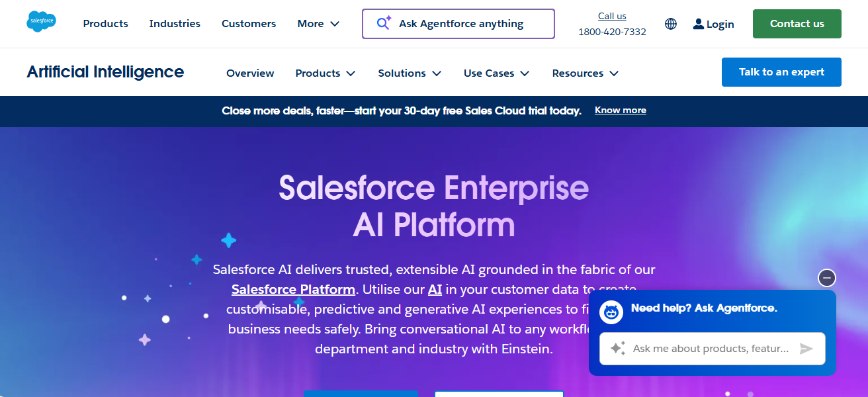Open the More navigation dropdown
This screenshot has height=397, width=868.
[318, 23]
